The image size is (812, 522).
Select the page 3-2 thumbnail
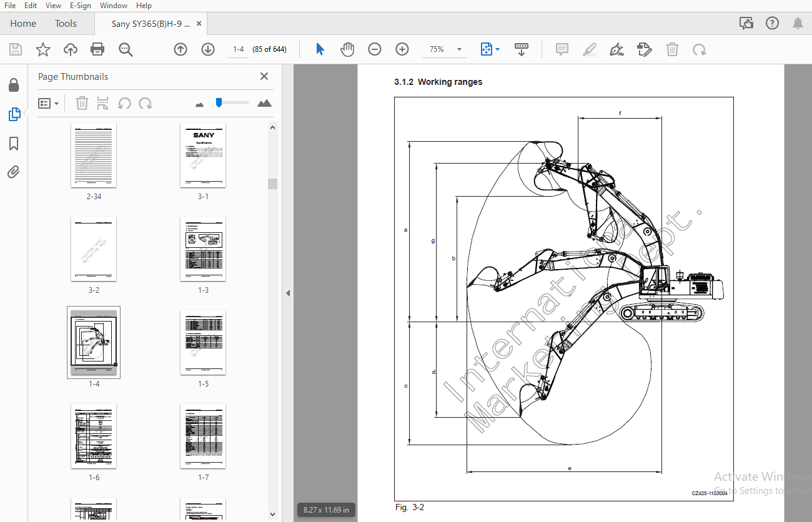click(x=94, y=249)
